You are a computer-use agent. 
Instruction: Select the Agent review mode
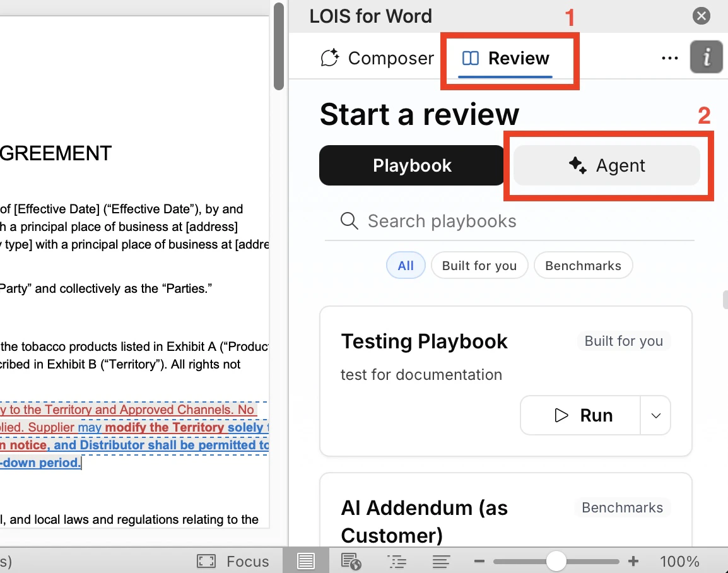point(606,165)
